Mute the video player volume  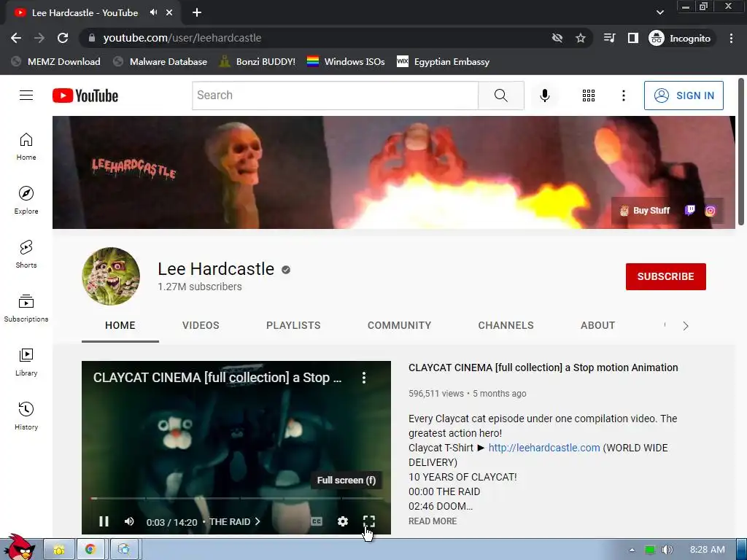point(129,521)
